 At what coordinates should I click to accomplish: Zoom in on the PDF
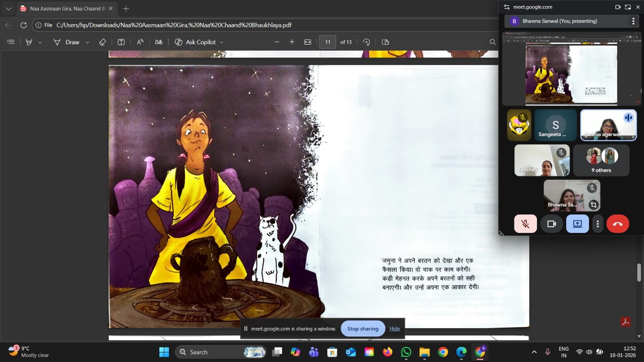click(x=292, y=42)
